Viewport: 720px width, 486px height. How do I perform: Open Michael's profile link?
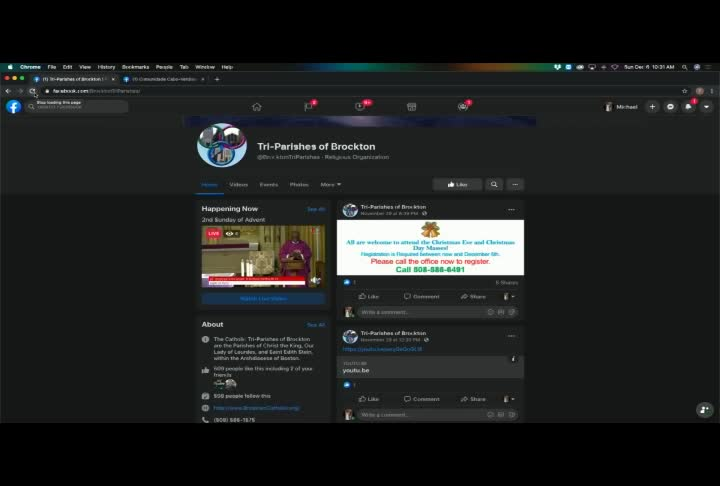[x=621, y=107]
